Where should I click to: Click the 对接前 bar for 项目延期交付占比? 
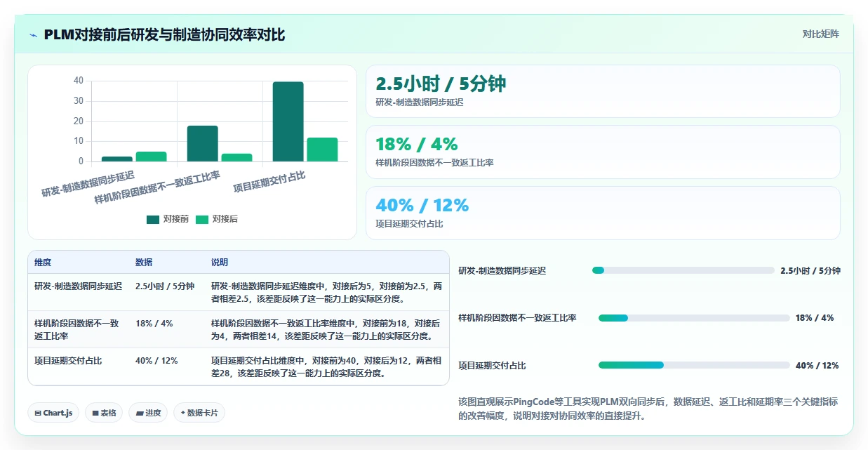click(288, 121)
